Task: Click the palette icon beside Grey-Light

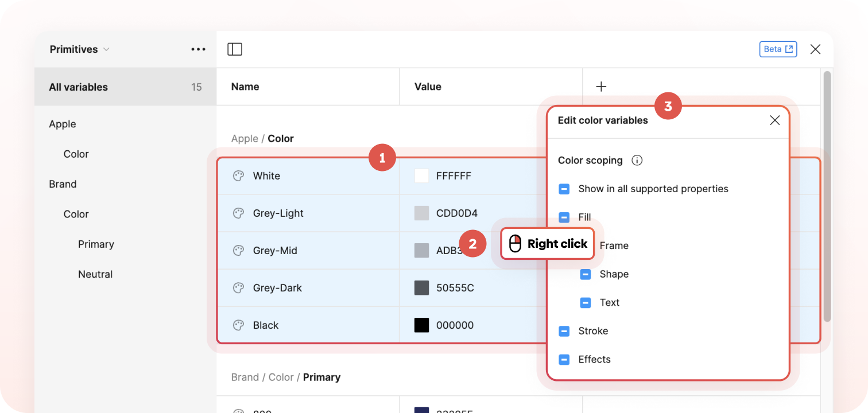Action: (238, 213)
